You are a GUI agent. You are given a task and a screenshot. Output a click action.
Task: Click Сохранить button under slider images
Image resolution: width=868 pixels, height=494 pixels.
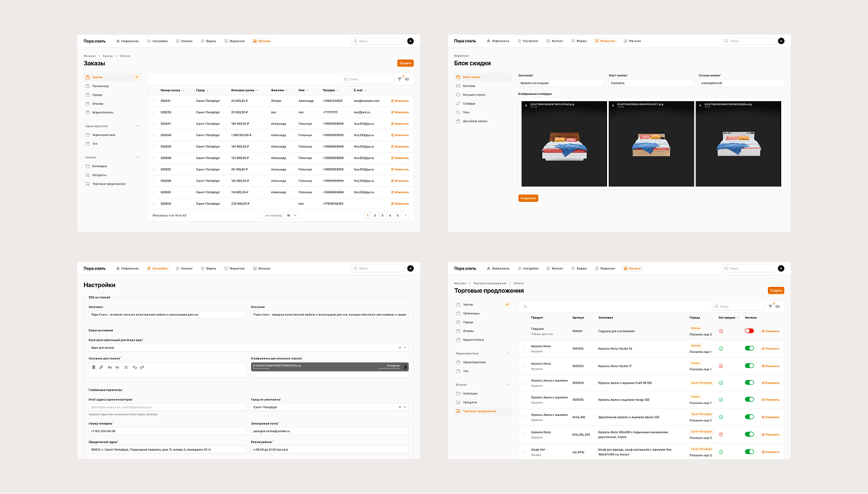coord(528,198)
